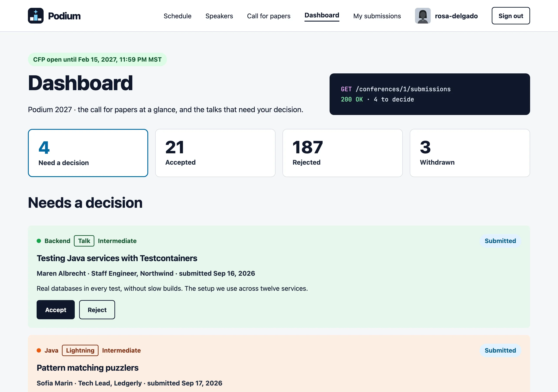
Task: Click the Maren Albrecht speaker line
Action: 146,274
